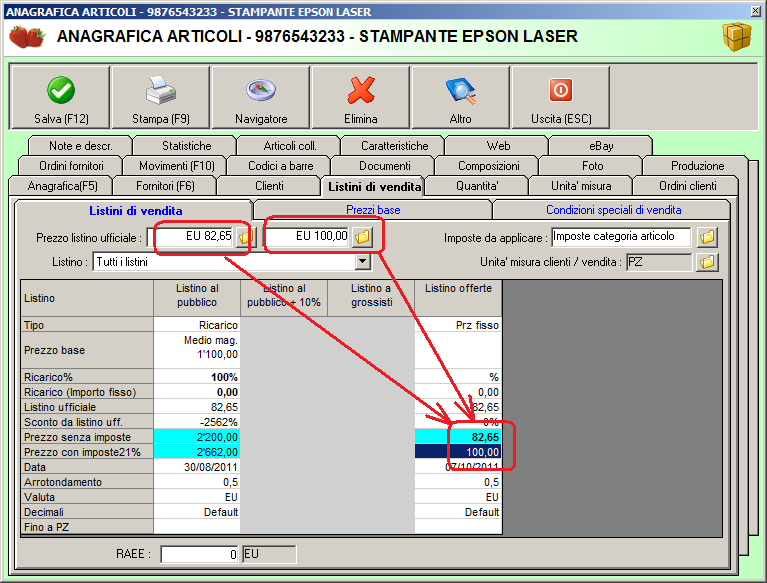
Task: Click the -2562% sconto cell
Action: 197,422
